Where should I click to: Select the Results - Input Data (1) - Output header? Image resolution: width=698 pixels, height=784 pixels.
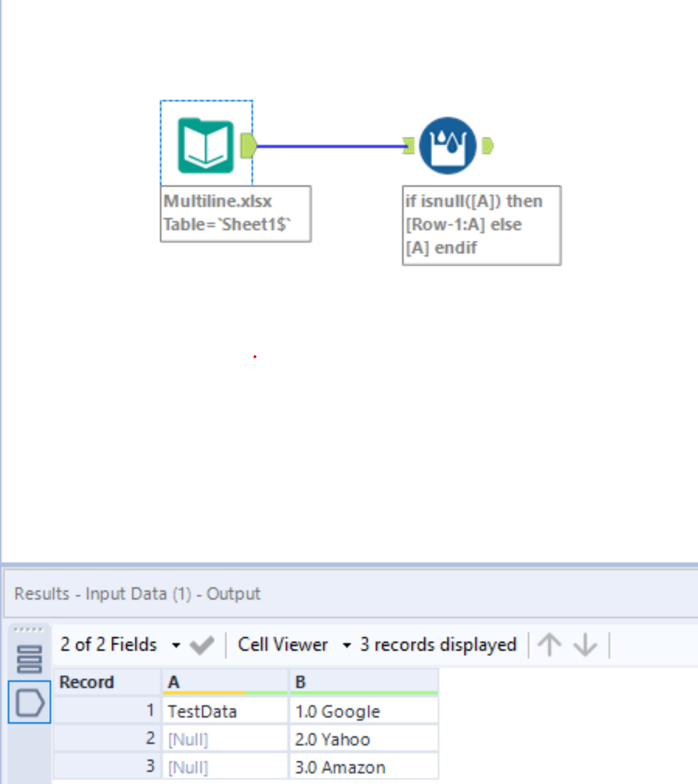(x=138, y=593)
